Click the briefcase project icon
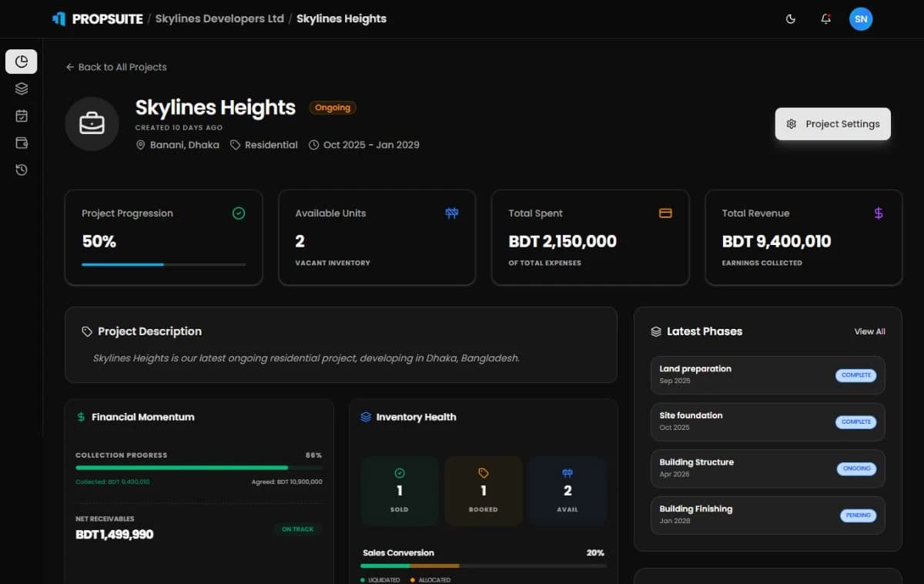The image size is (924, 584). tap(92, 123)
